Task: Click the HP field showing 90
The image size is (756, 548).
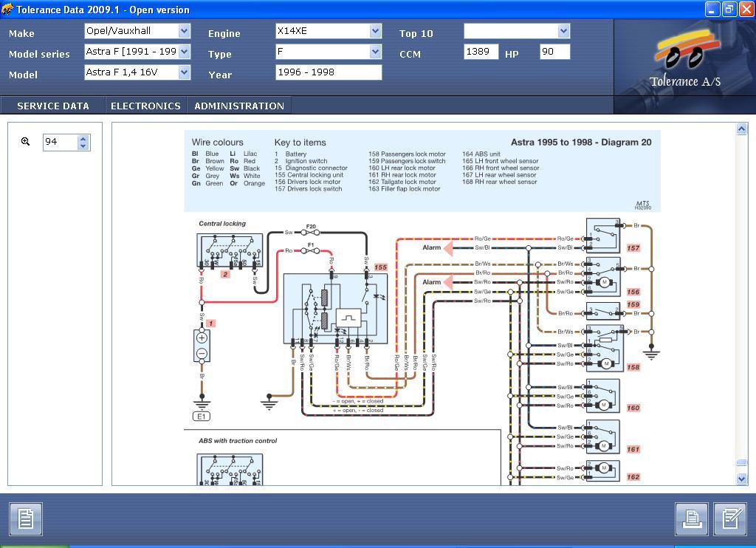Action: click(555, 52)
